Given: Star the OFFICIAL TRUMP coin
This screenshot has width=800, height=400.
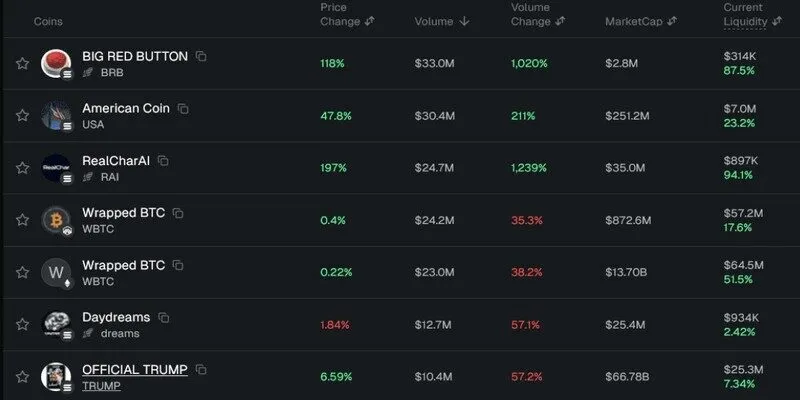Looking at the screenshot, I should (22, 377).
